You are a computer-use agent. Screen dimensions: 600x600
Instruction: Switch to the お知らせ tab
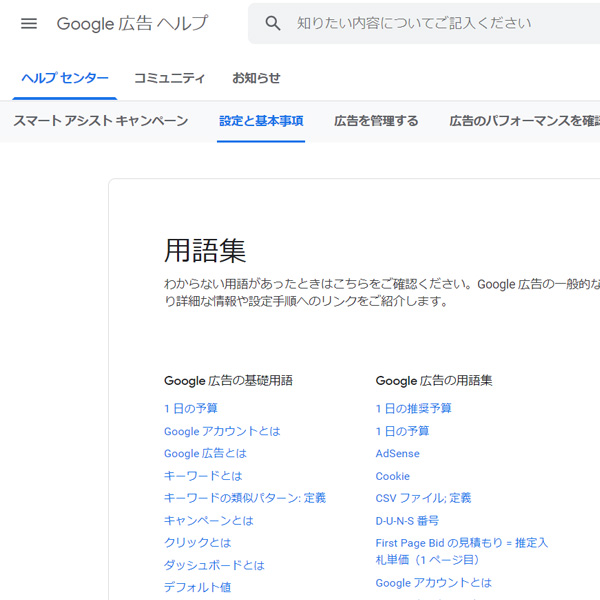(x=256, y=78)
